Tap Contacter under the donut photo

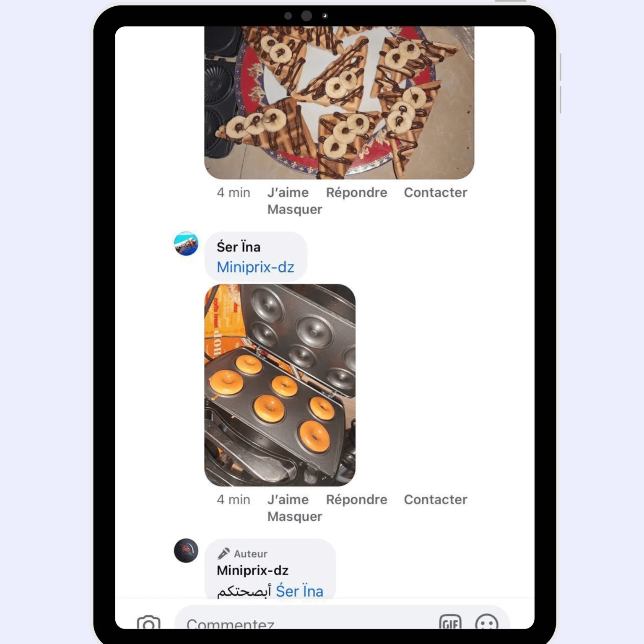click(x=436, y=499)
